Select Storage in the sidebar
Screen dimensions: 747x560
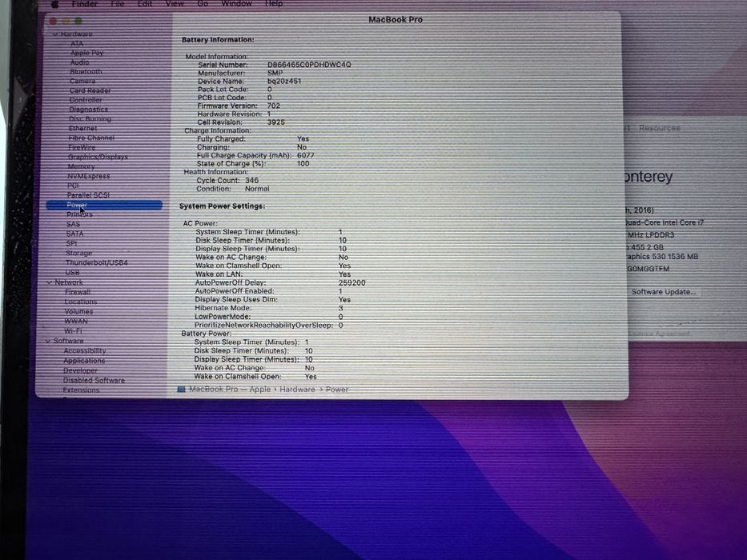(78, 254)
